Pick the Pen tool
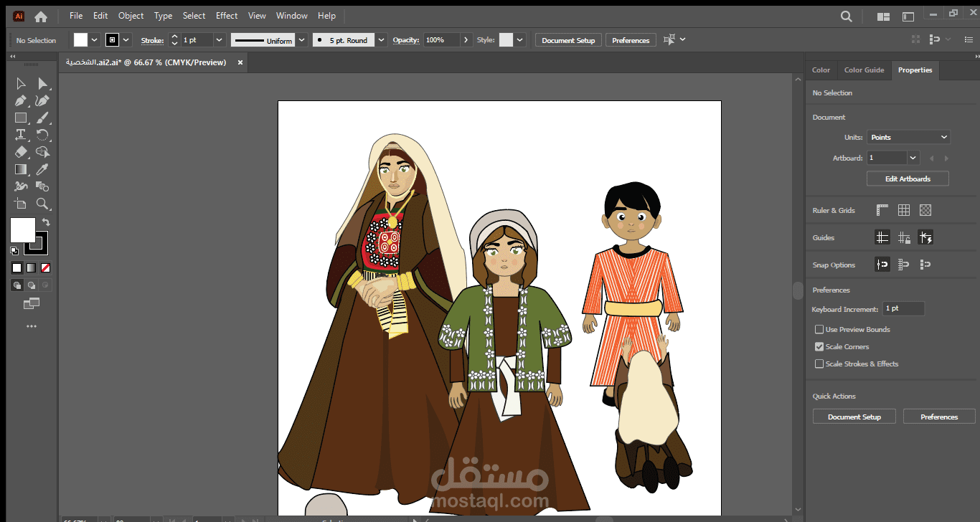The width and height of the screenshot is (980, 522). [21, 101]
